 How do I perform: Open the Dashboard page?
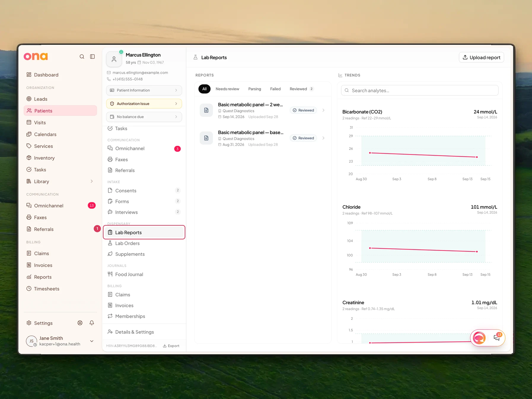click(60, 75)
